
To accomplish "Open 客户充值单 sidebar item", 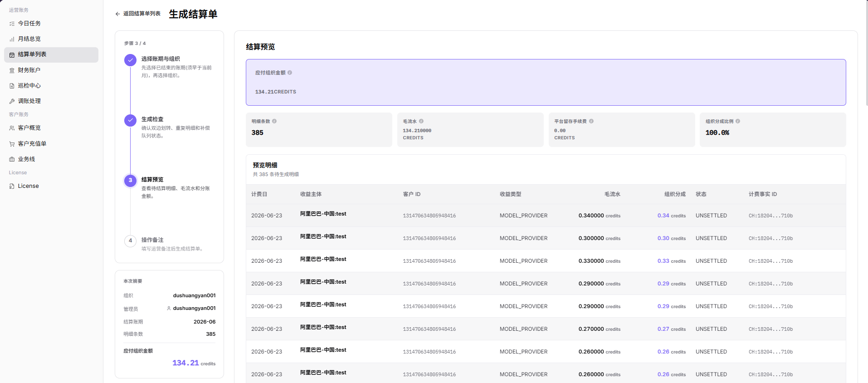I will coord(51,144).
